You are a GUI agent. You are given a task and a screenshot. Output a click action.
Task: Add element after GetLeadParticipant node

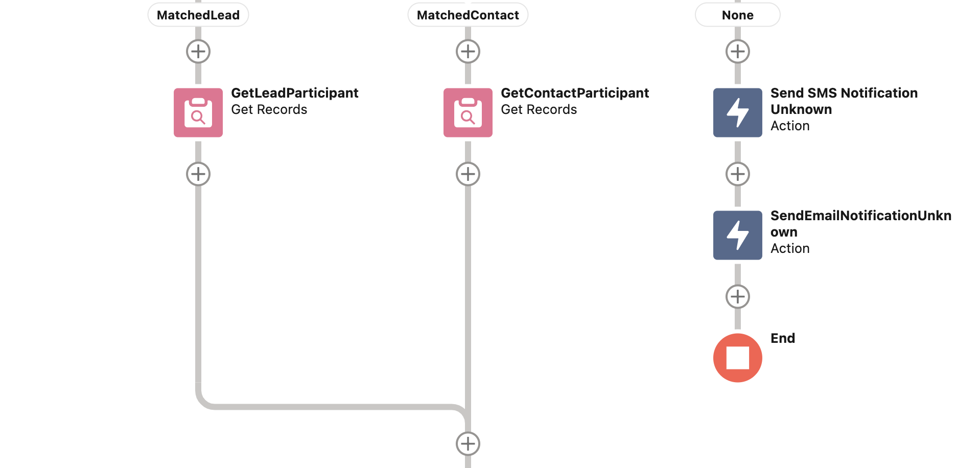(198, 174)
